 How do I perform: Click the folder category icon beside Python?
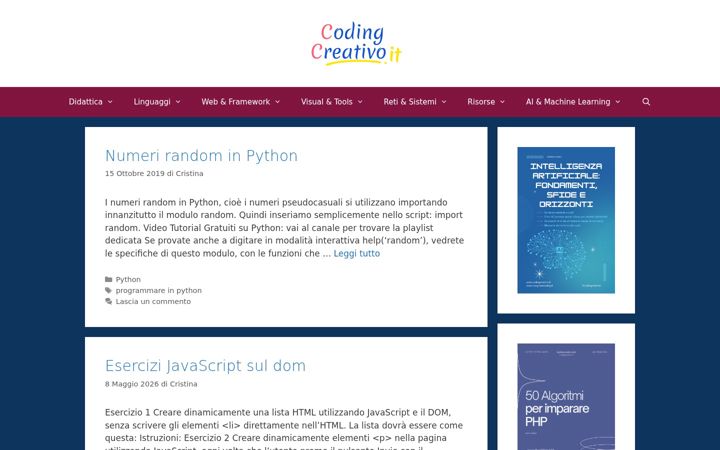(108, 279)
